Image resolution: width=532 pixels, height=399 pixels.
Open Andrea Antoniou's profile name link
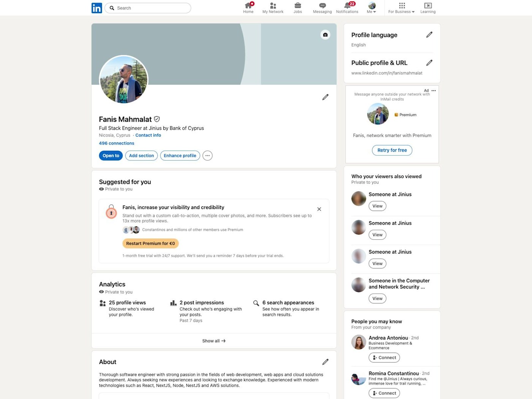[388, 338]
